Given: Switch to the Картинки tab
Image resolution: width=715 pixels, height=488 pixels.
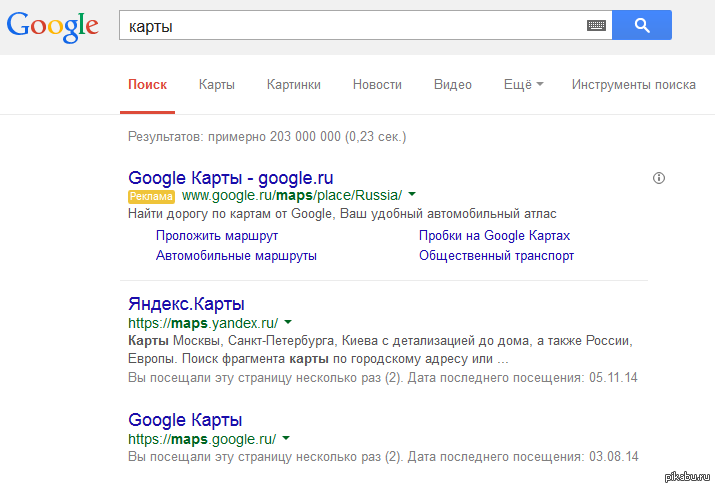Looking at the screenshot, I should coord(294,85).
